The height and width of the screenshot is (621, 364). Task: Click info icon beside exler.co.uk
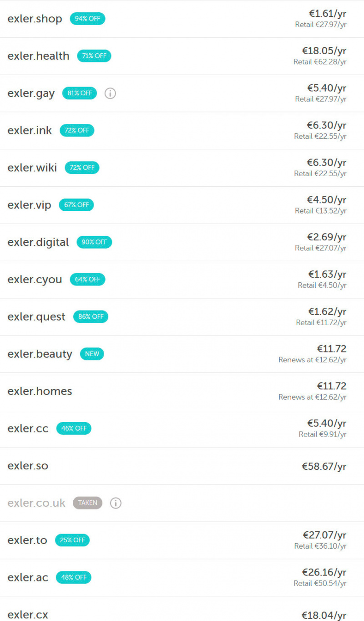coord(116,503)
